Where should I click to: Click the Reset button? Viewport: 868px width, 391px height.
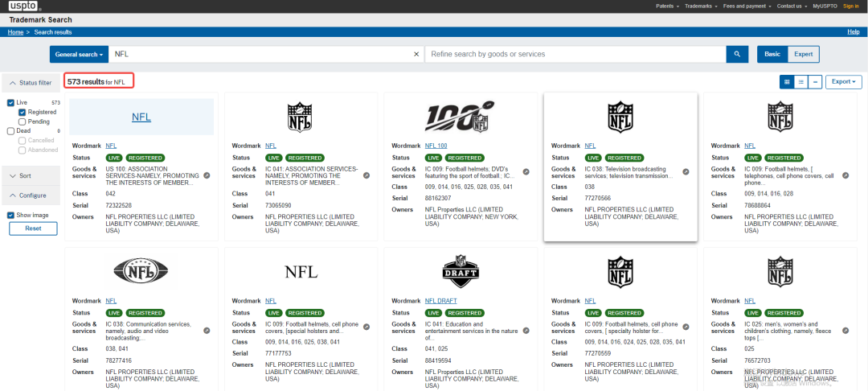click(x=33, y=228)
